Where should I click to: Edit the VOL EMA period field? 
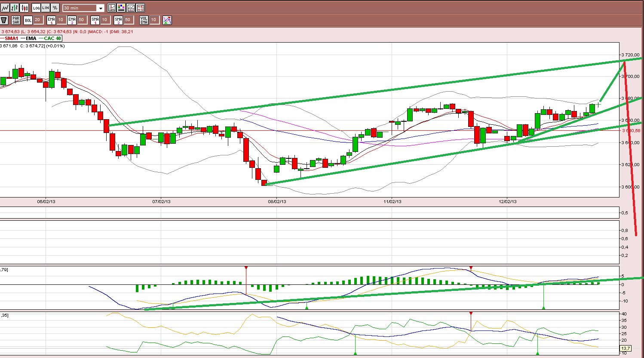[154, 20]
